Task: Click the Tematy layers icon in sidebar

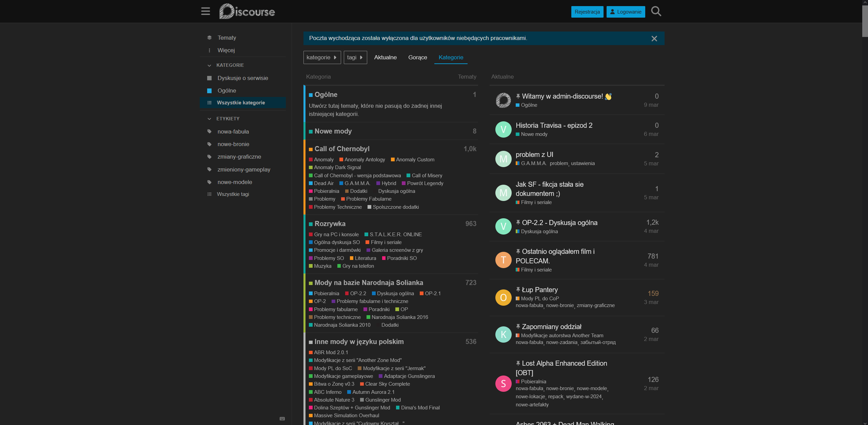Action: click(209, 38)
